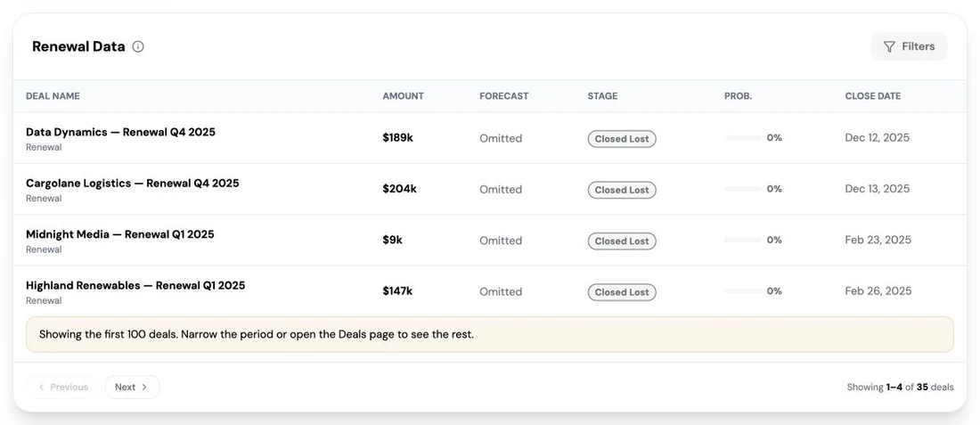980x425 pixels.
Task: Click the $204k amount cell
Action: 399,190
